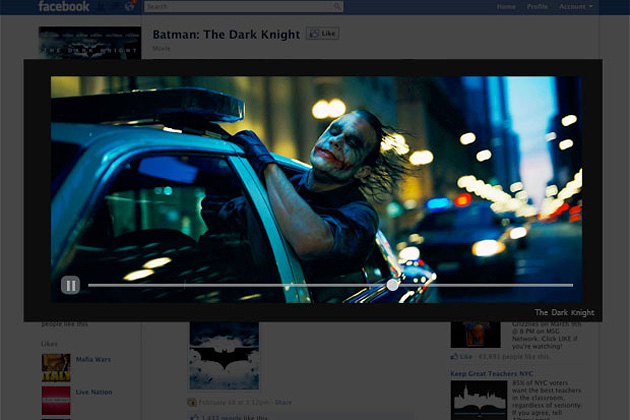
Task: Click the Batman: The Dark Knight title
Action: [x=226, y=34]
